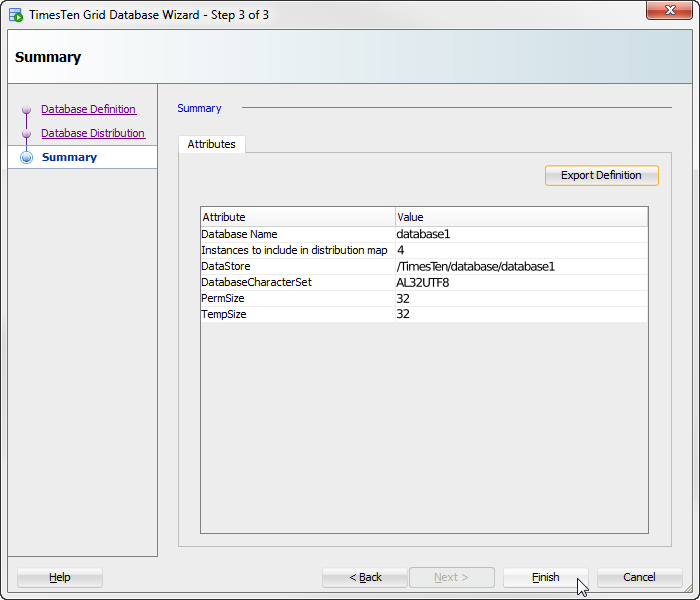This screenshot has height=600, width=700.
Task: Cancel the wizard
Action: click(x=639, y=577)
